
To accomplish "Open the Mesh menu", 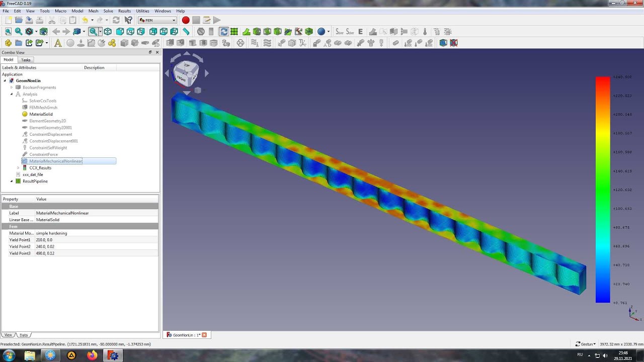I will click(x=93, y=11).
